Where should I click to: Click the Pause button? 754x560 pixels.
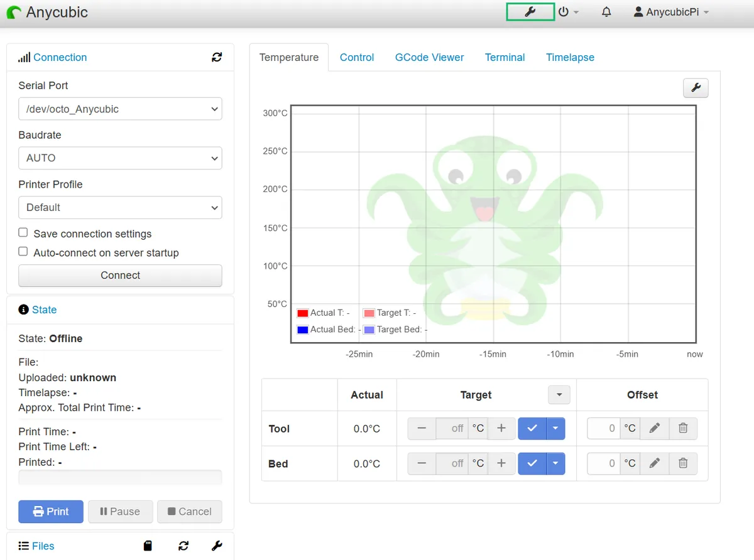click(x=120, y=512)
